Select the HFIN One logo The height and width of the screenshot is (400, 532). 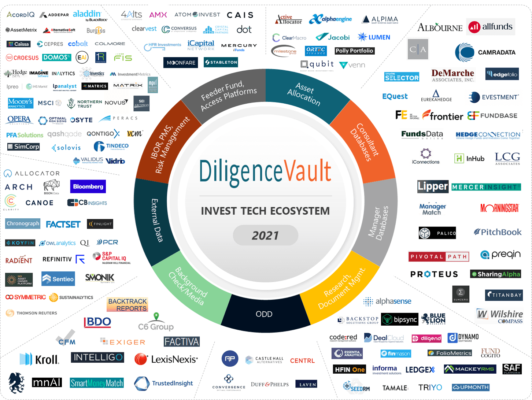[x=350, y=369]
